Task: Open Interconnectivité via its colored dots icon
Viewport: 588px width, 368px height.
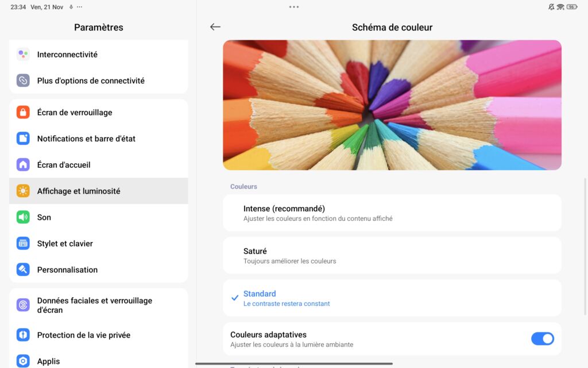Action: coord(22,54)
